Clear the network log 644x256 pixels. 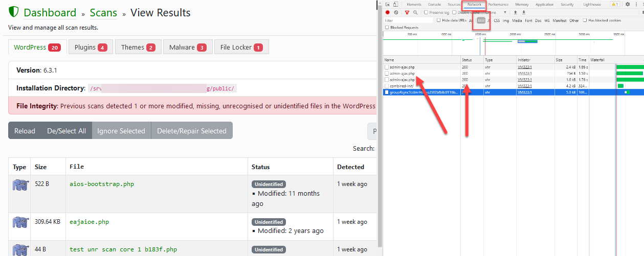click(396, 12)
